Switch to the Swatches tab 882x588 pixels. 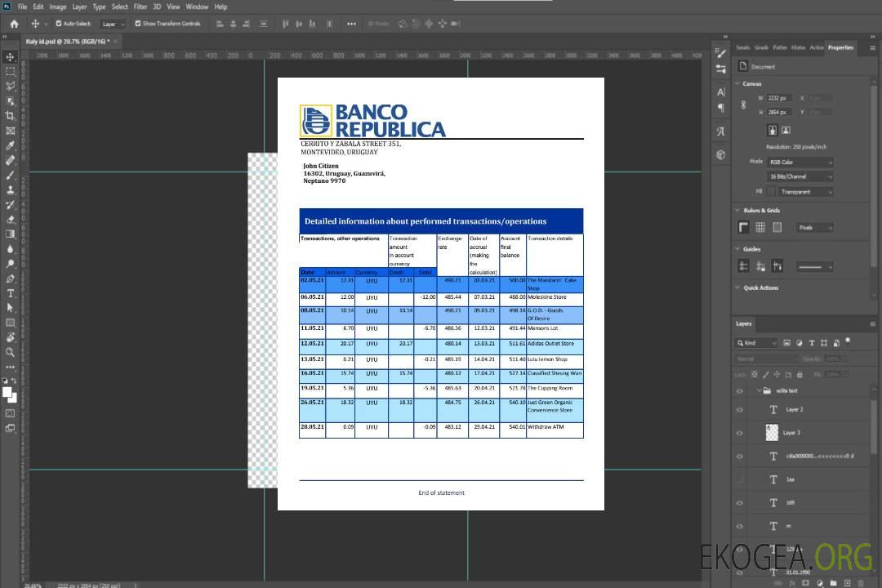742,48
